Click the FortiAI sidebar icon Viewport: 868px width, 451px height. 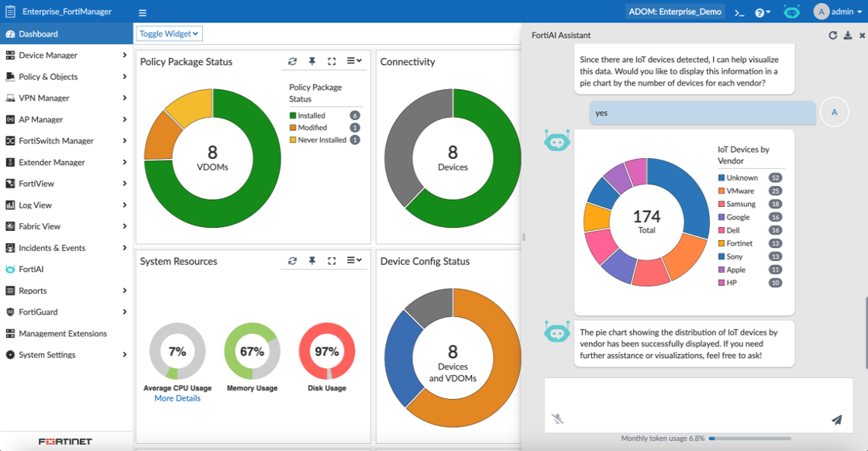point(10,270)
